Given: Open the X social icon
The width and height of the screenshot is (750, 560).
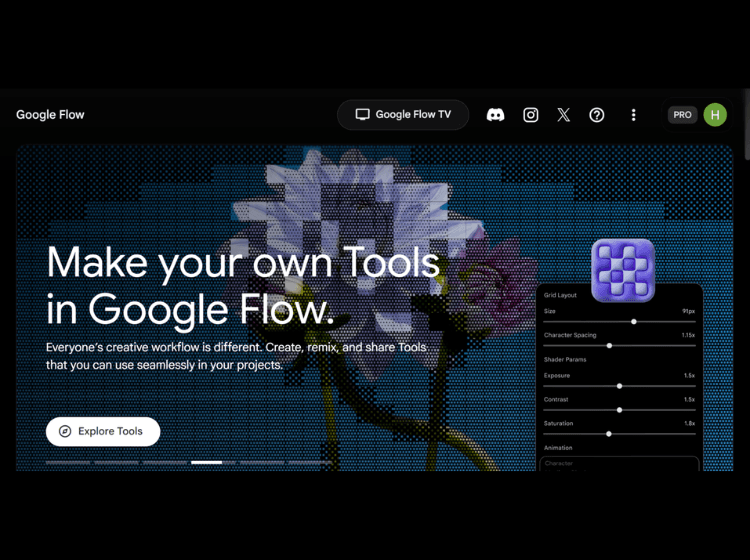Looking at the screenshot, I should coord(563,115).
